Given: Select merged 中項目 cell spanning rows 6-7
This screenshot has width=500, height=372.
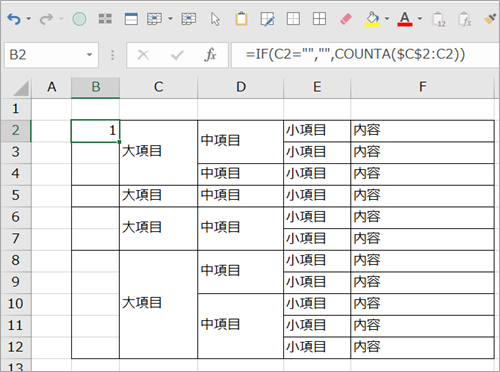Looking at the screenshot, I should [241, 228].
